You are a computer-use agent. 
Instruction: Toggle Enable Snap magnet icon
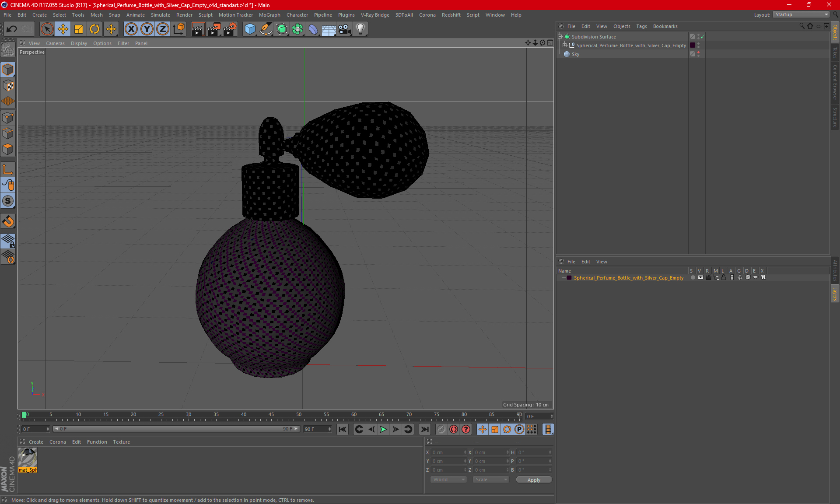tap(8, 221)
